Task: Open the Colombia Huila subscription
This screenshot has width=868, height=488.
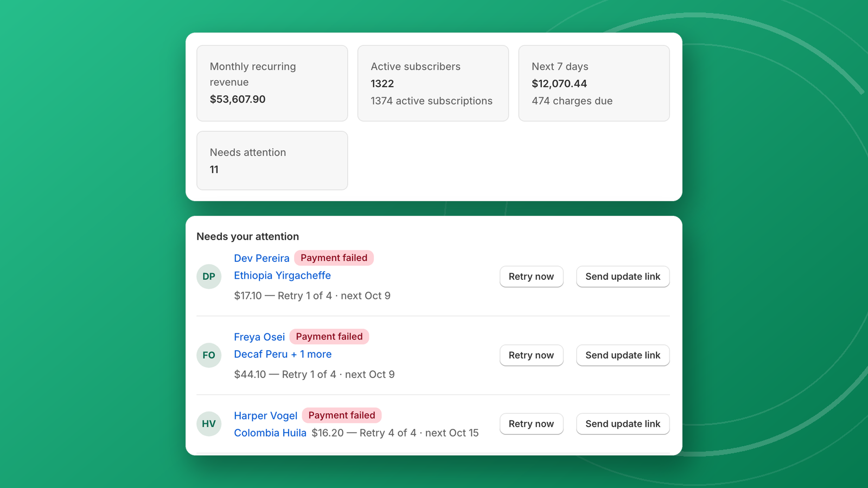Action: 270,433
